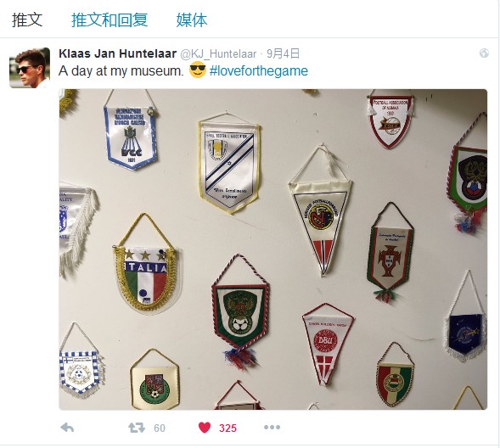Viewport: 500px width, 448px height.
Task: Click the globe icon on tweet
Action: click(x=484, y=53)
